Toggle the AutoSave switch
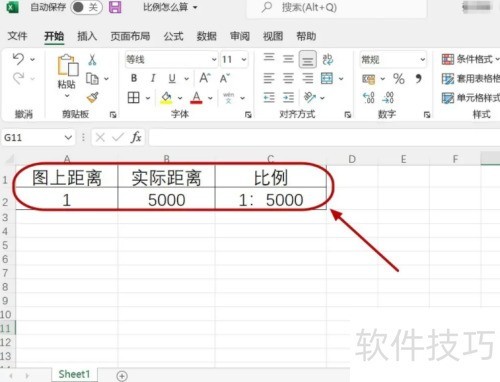 [86, 7]
